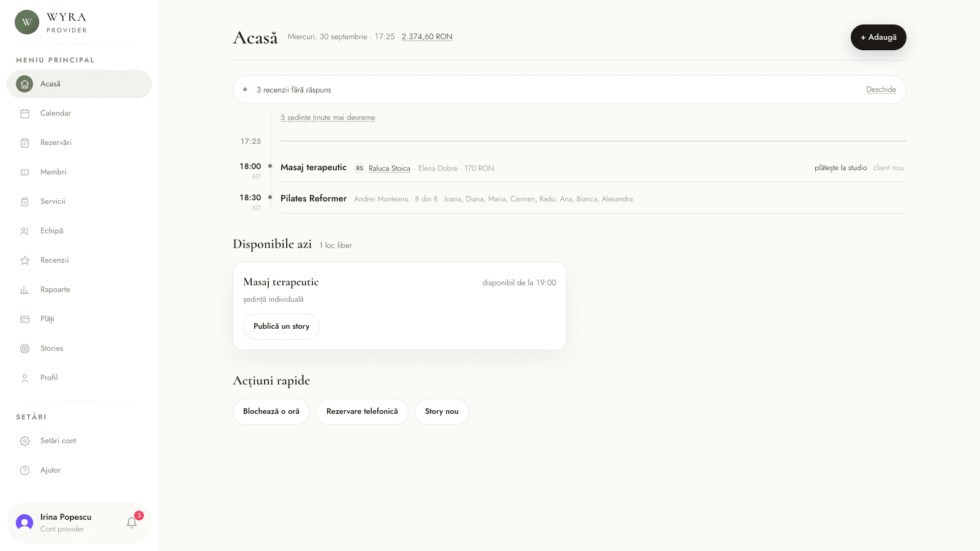
Task: Open Raluca Stoica client link
Action: (390, 168)
